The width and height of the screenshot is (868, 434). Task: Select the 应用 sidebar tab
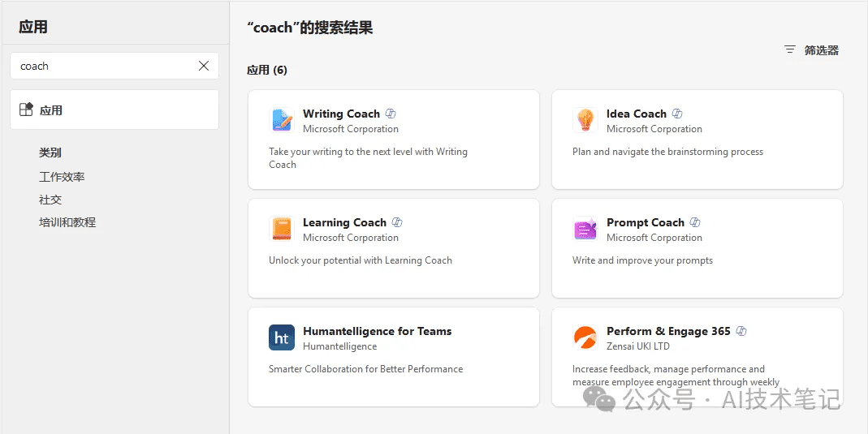[114, 110]
